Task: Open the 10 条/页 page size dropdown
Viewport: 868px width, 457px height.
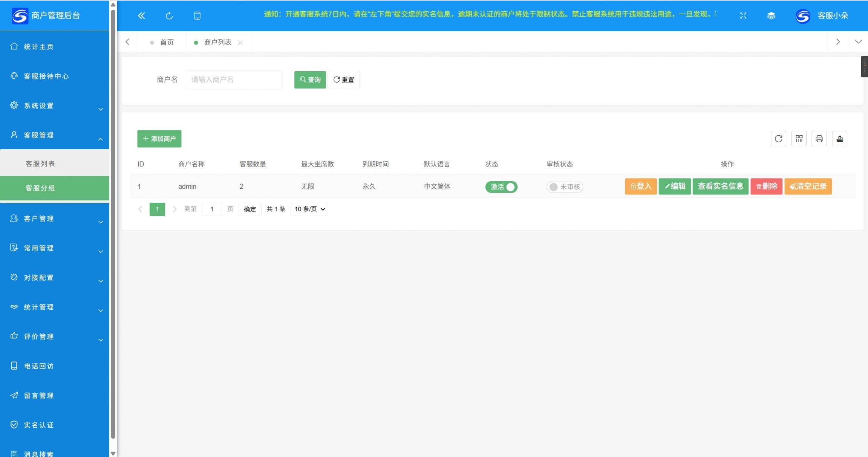Action: (x=308, y=209)
